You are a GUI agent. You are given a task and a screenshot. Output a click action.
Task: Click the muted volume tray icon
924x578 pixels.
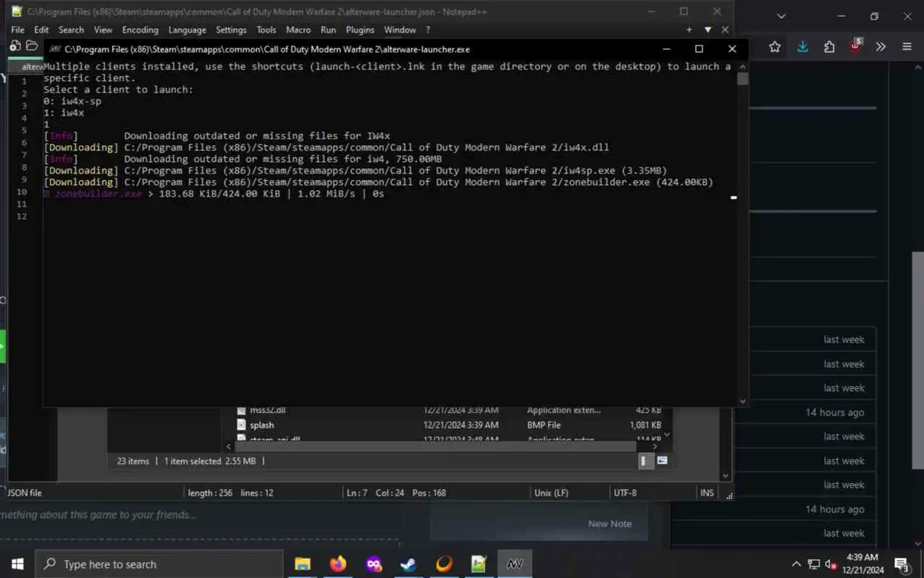point(831,564)
